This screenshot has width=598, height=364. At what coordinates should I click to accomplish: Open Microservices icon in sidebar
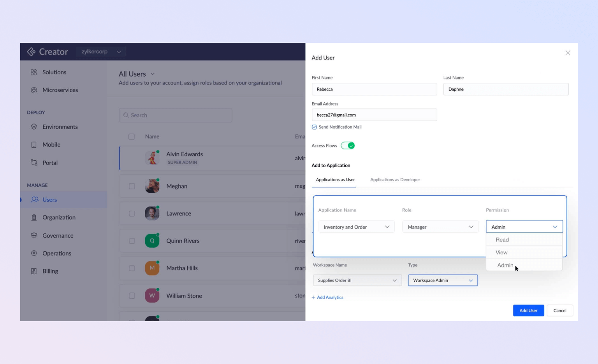point(34,90)
